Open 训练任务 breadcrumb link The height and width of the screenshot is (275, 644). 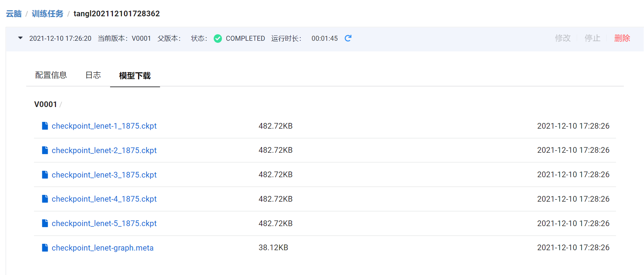click(47, 14)
